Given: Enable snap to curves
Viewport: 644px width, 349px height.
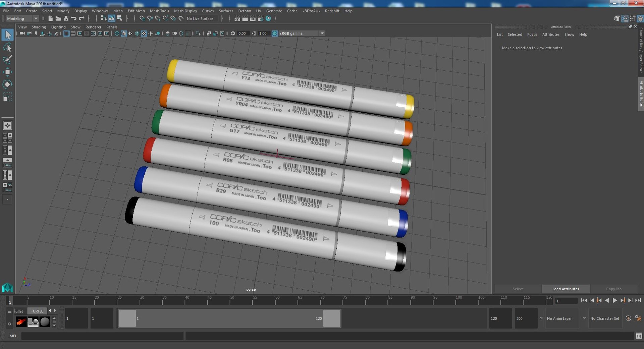Looking at the screenshot, I should tap(150, 18).
